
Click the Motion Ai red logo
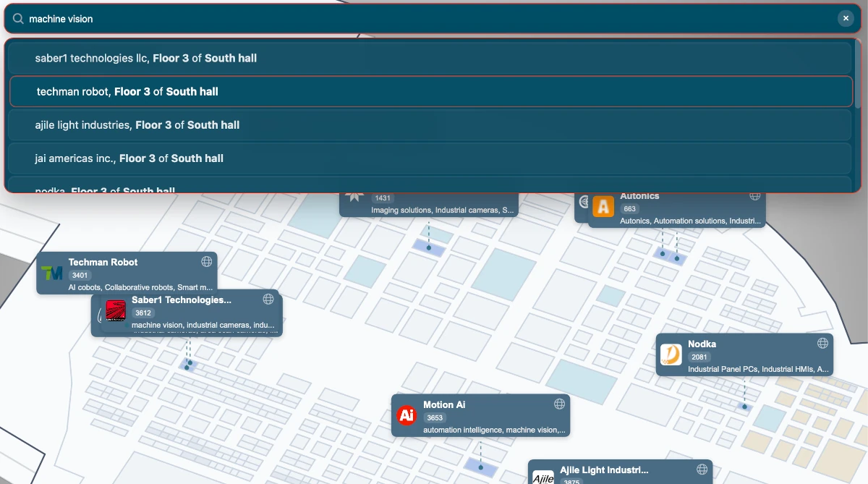point(407,415)
